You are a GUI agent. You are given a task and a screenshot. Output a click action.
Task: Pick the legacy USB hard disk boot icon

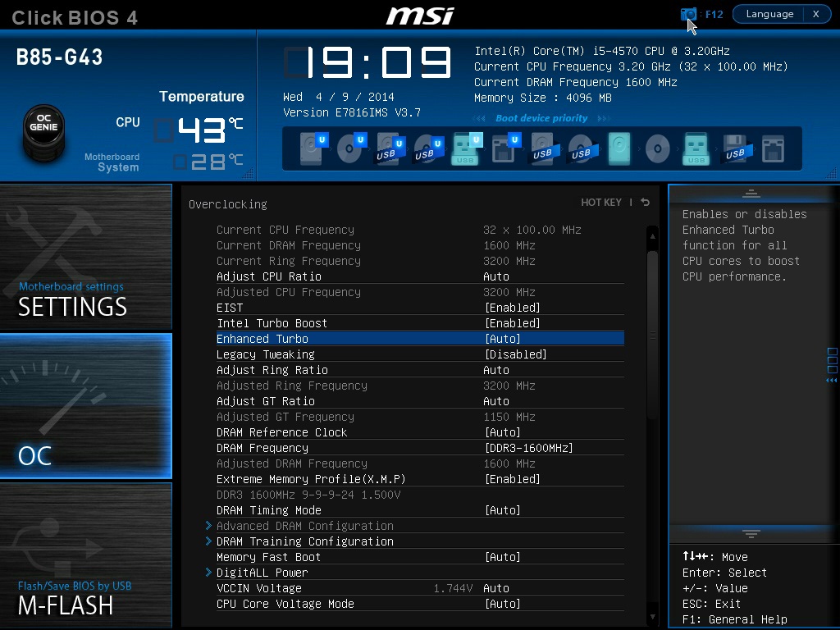click(x=545, y=148)
